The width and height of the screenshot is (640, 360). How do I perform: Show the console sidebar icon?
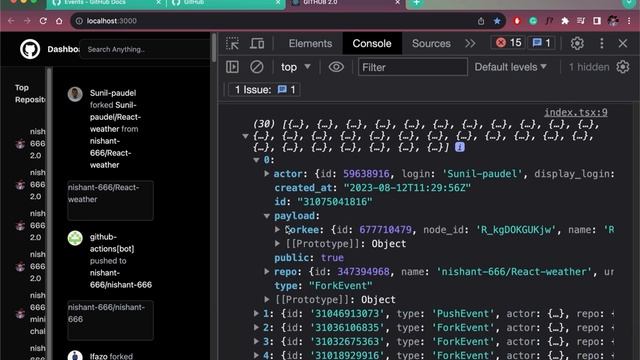(232, 67)
